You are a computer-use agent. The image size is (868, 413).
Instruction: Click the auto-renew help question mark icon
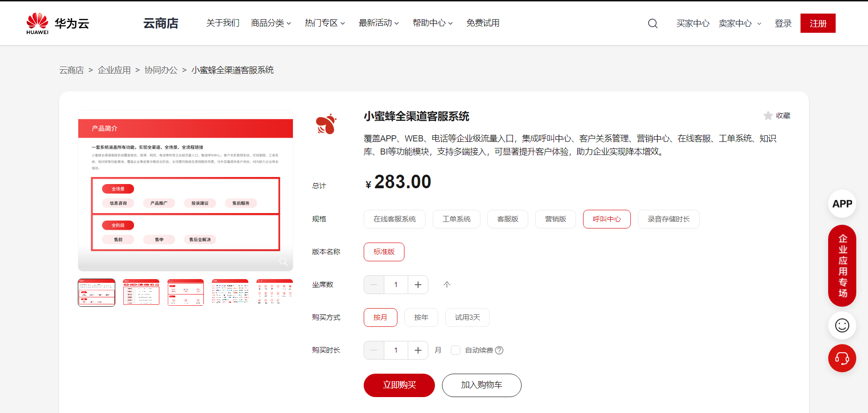tap(499, 350)
